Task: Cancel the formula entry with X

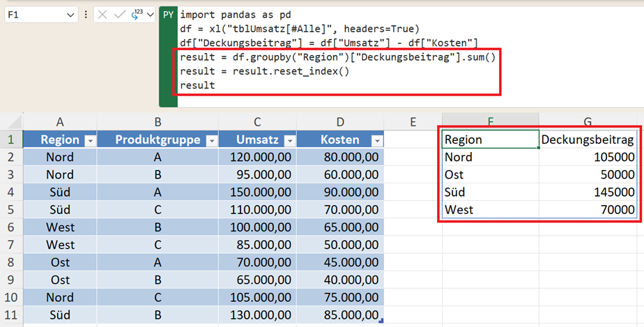Action: (102, 15)
